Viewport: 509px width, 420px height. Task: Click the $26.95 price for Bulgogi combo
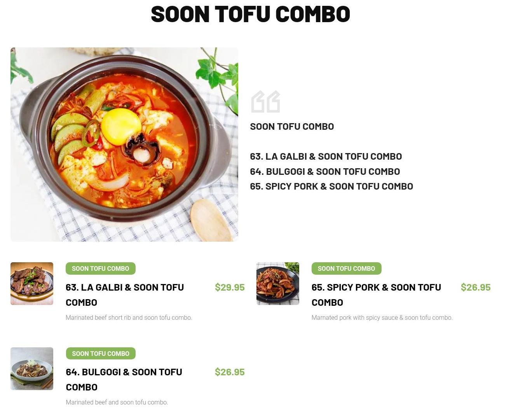pos(230,372)
